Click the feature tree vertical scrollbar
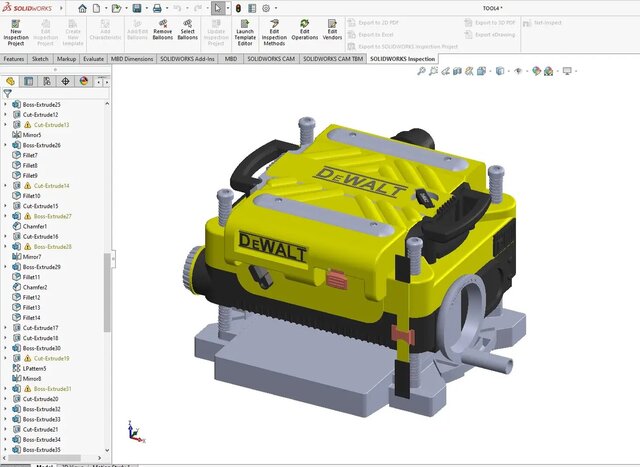 [x=107, y=290]
